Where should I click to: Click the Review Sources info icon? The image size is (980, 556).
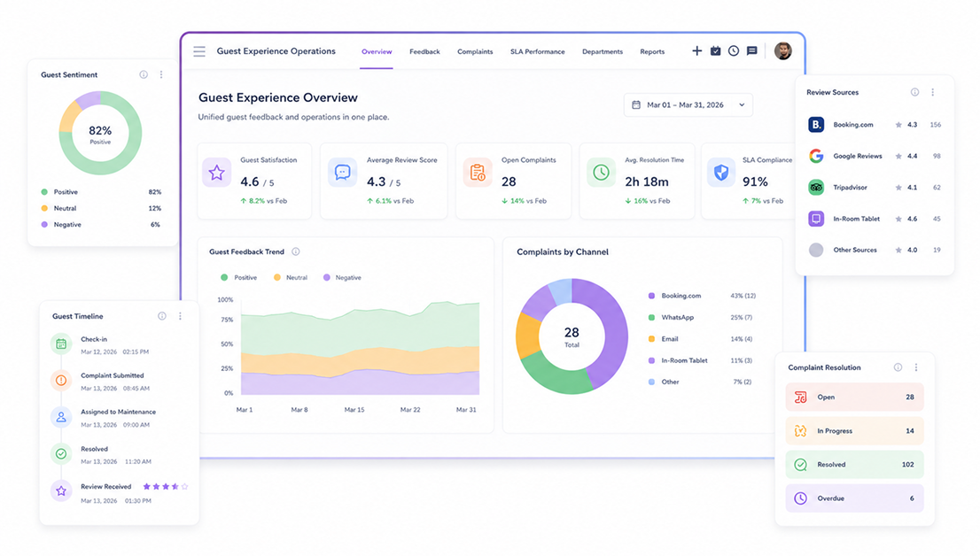[915, 92]
